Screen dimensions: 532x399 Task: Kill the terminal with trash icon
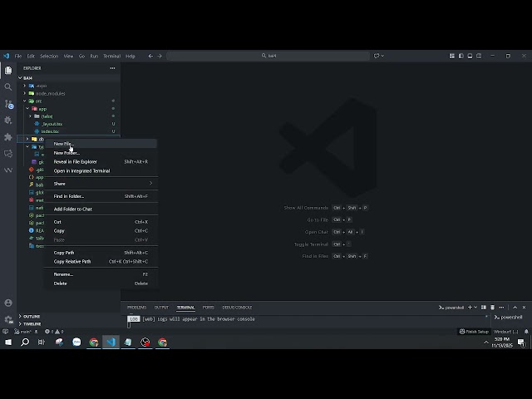tap(492, 307)
